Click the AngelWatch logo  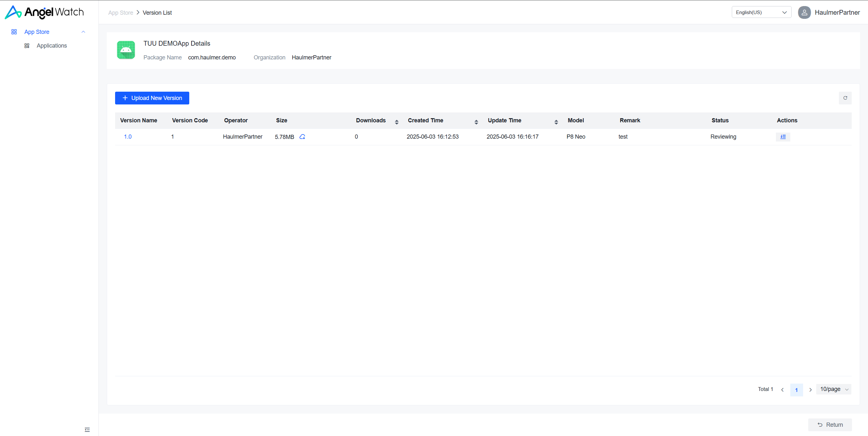[x=44, y=12]
